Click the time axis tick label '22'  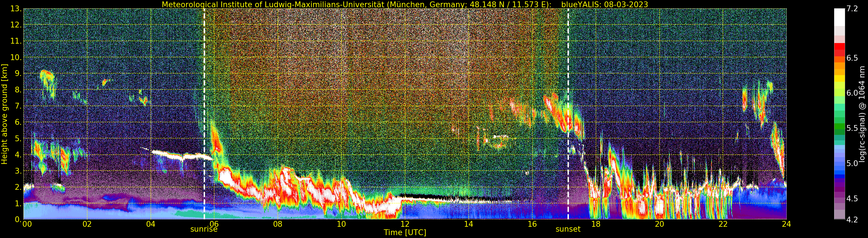[723, 224]
